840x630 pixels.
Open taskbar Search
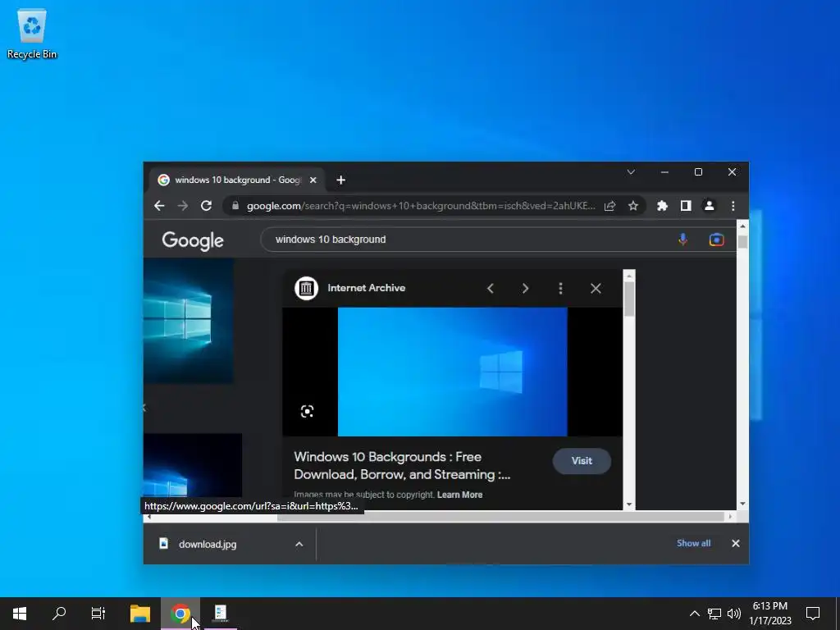pyautogui.click(x=59, y=614)
